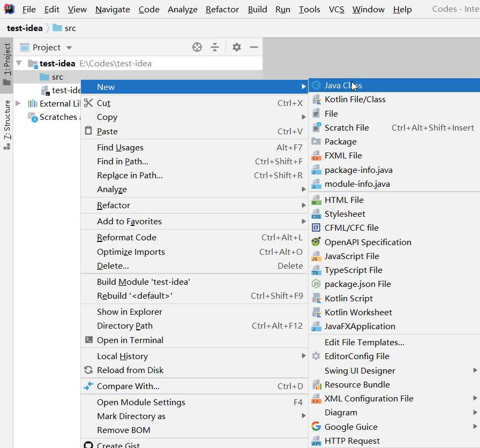Select Edit File Templates option
This screenshot has width=480, height=448.
tap(364, 343)
